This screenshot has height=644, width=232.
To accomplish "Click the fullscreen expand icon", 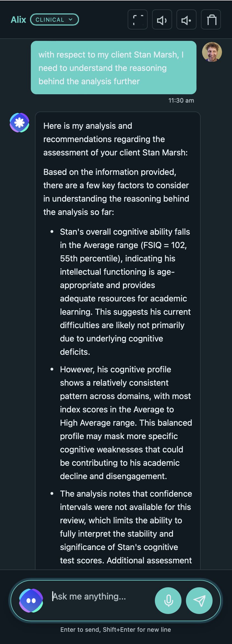I will [138, 20].
